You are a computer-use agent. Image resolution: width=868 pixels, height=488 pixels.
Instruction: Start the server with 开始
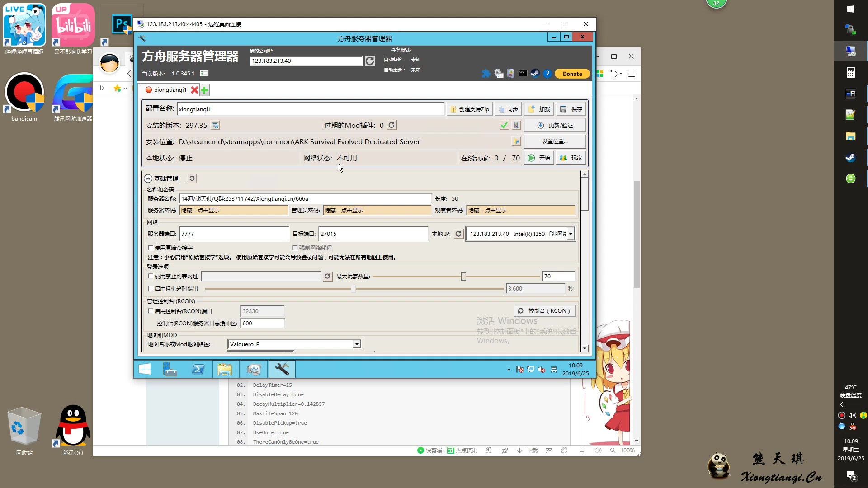(539, 158)
